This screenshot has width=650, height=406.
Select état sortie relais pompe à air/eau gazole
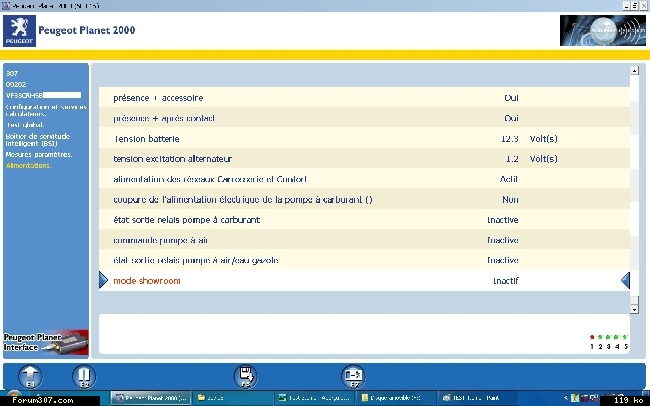click(364, 260)
